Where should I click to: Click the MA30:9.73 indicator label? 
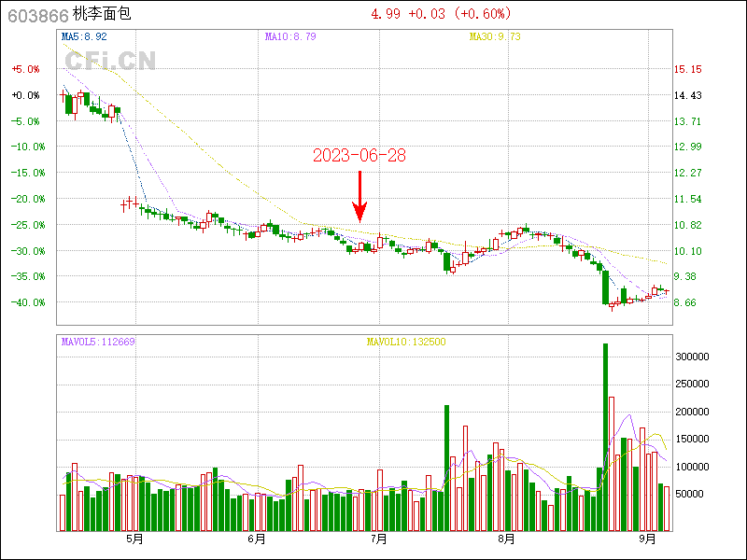[x=495, y=36]
